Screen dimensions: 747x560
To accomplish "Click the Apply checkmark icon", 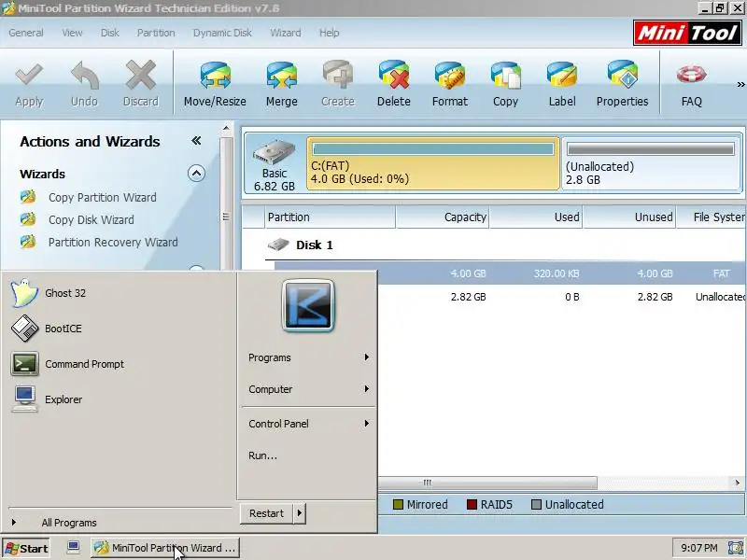I will tap(29, 76).
